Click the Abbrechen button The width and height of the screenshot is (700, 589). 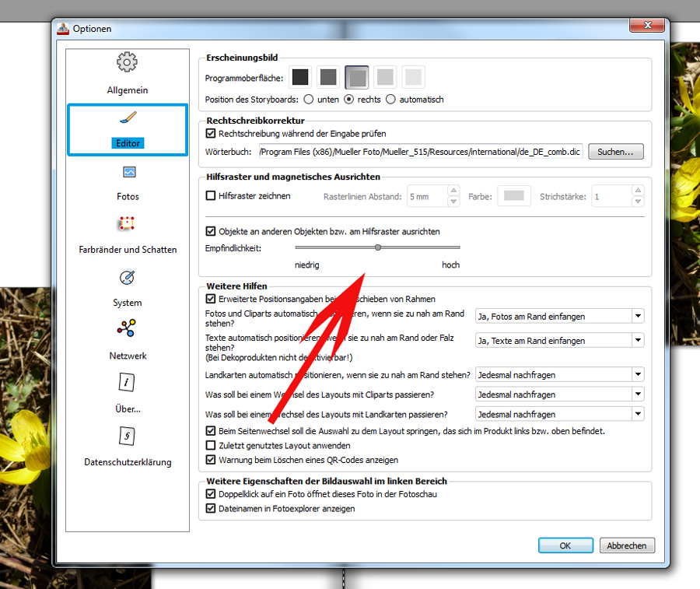(627, 545)
